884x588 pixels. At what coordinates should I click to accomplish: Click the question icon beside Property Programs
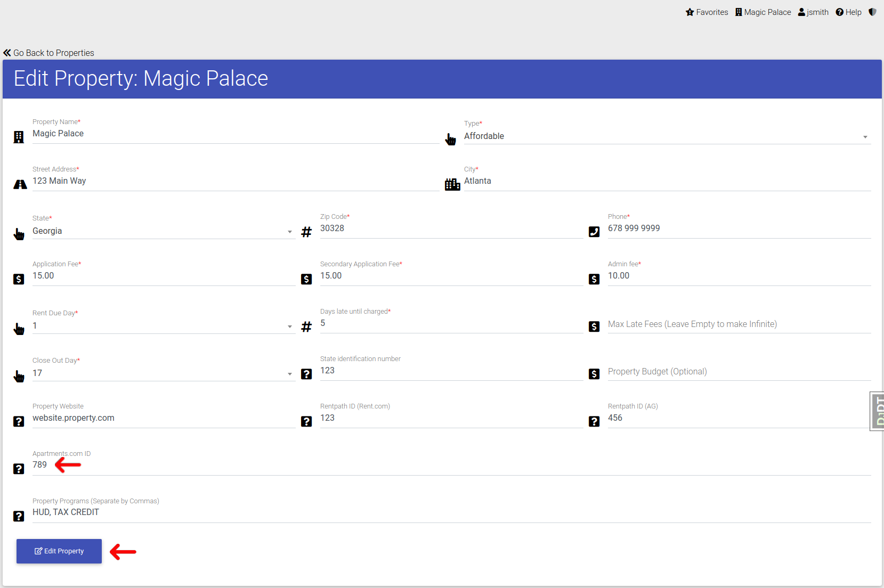click(19, 516)
